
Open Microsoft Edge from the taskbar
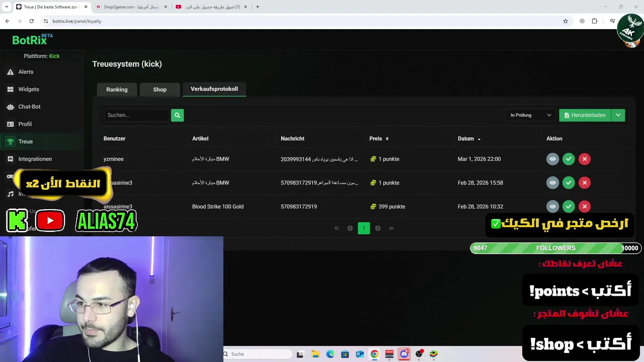330,354
